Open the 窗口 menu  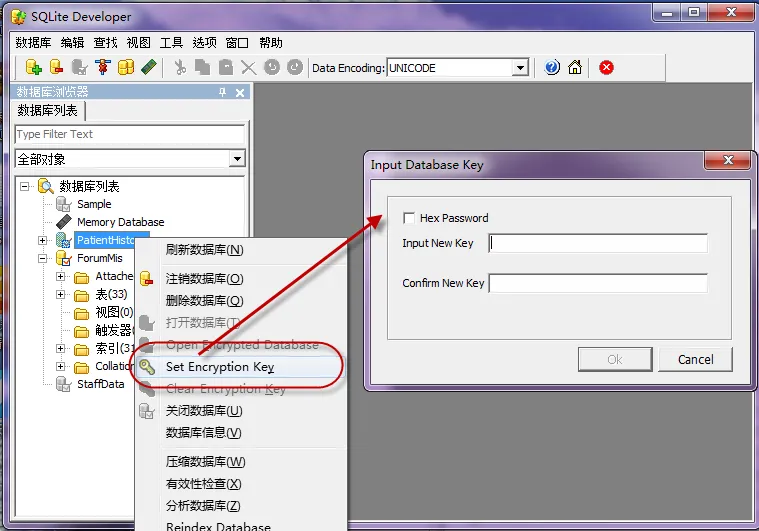pos(237,43)
